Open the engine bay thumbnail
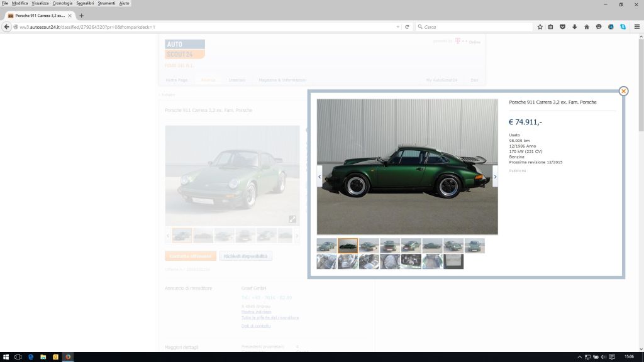644x362 pixels. [411, 261]
